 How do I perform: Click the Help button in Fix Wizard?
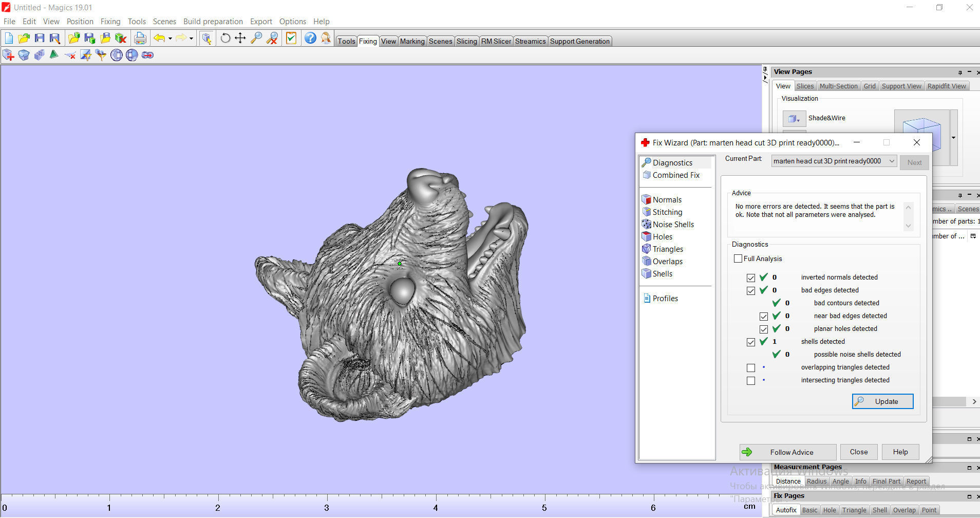pyautogui.click(x=900, y=452)
